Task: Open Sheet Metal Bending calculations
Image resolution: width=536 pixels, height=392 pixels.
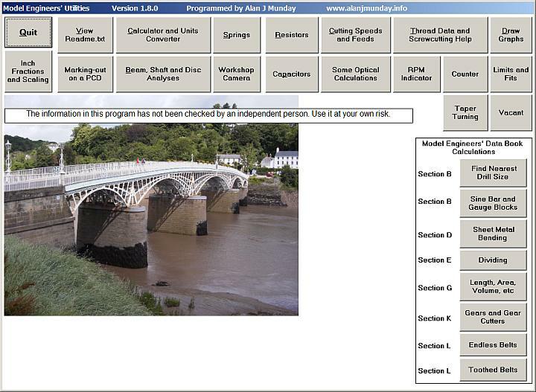Action: pos(493,234)
